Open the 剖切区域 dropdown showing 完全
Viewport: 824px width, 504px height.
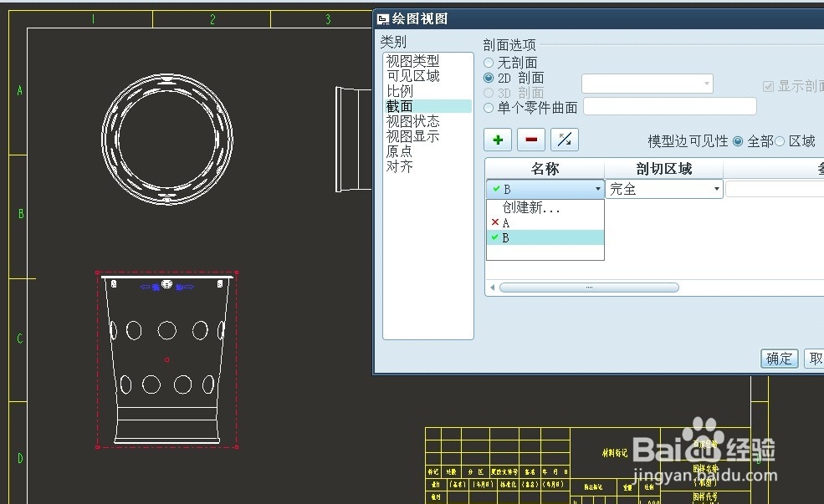[715, 189]
